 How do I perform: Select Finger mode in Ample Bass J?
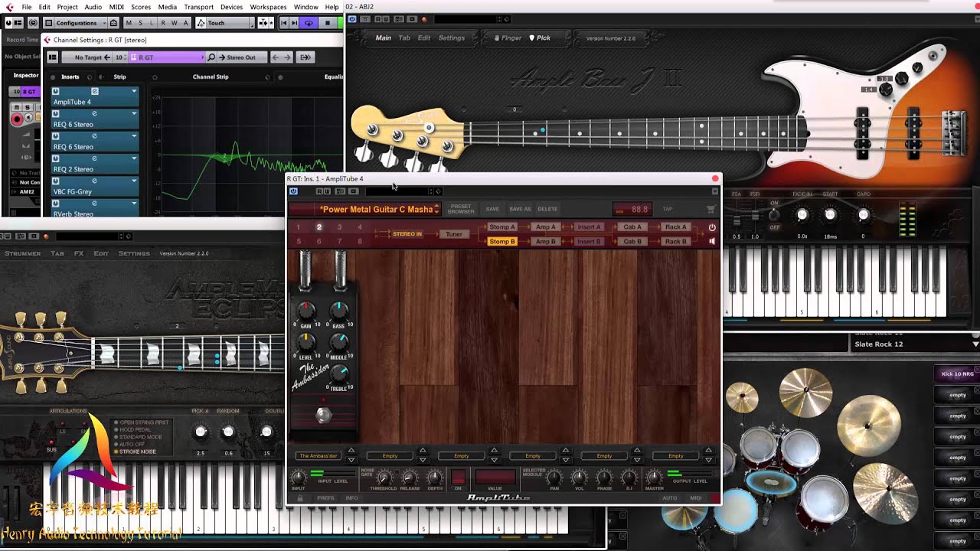click(508, 38)
